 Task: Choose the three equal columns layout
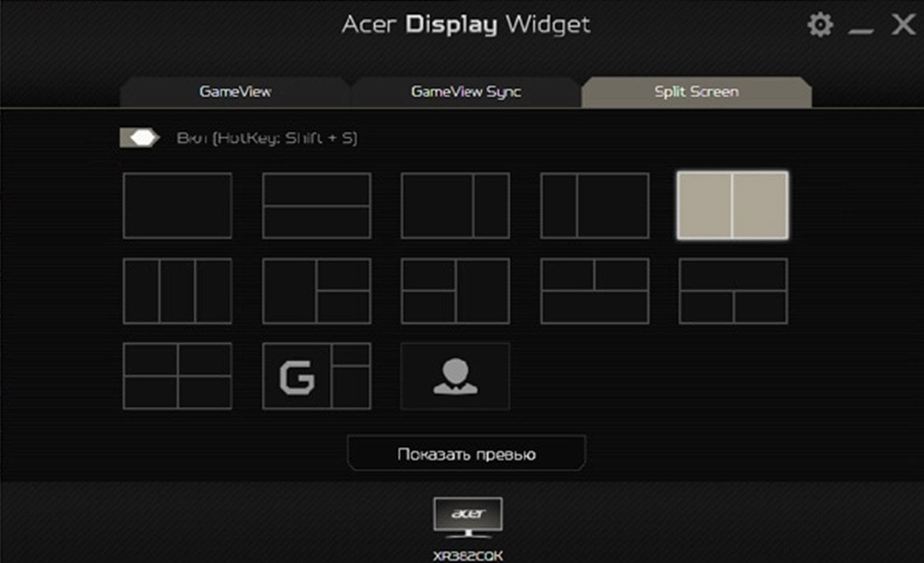point(178,291)
